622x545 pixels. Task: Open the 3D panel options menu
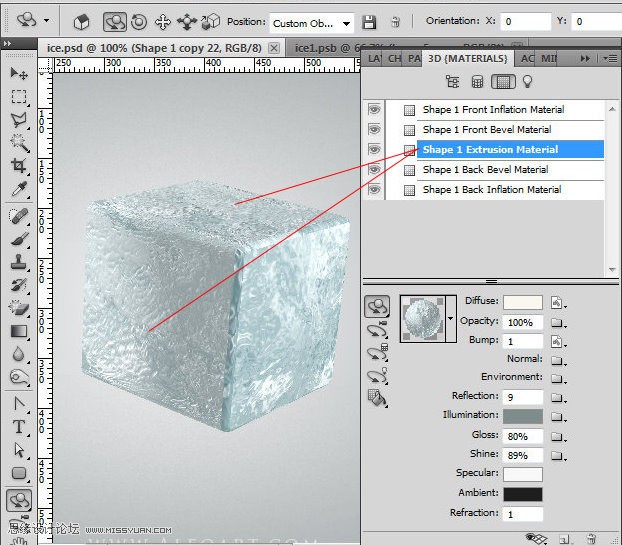pos(610,59)
